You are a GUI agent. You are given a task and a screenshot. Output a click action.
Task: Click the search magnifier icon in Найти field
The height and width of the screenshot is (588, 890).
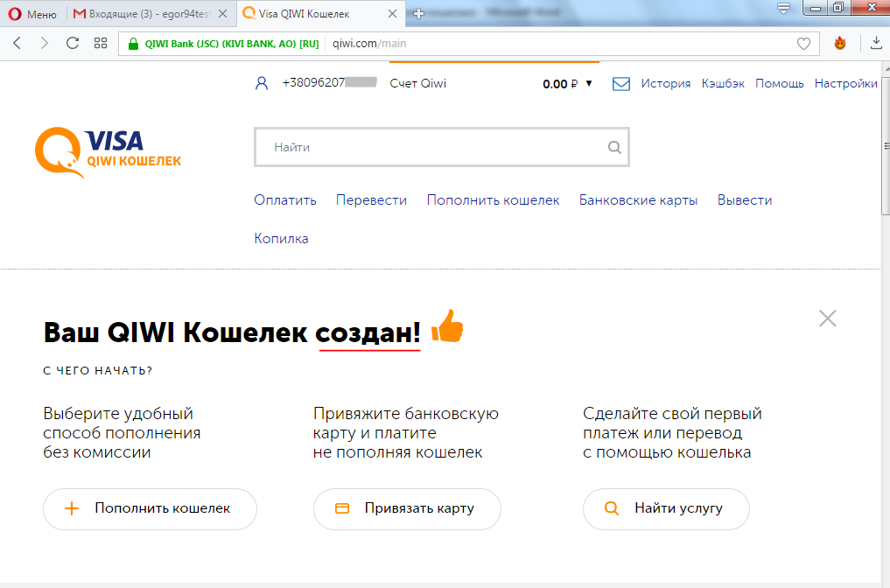614,148
